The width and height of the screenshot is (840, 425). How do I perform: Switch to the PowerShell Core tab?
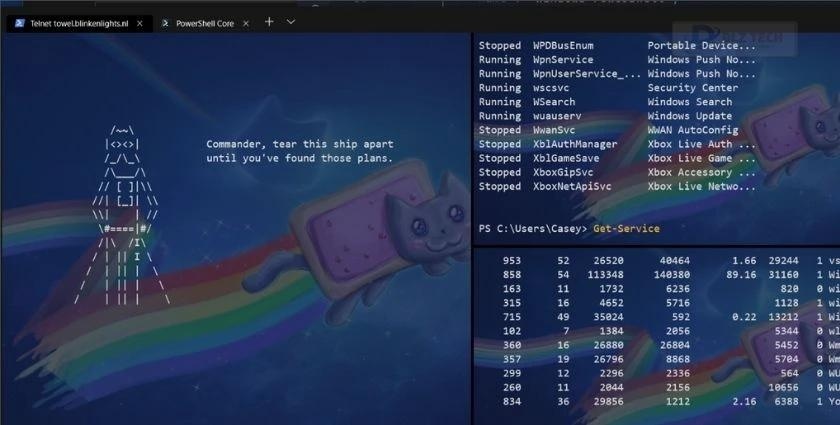point(205,23)
